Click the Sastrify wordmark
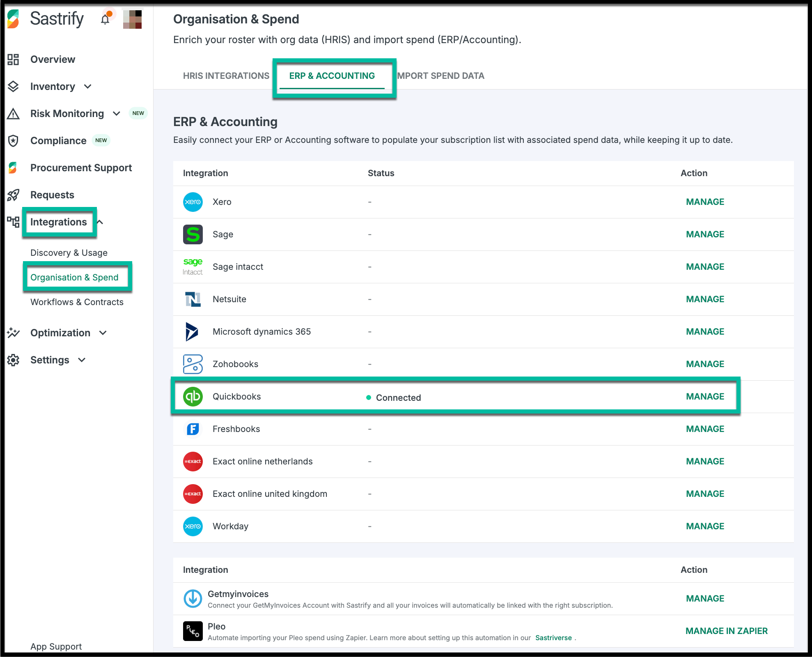Viewport: 812px width, 657px height. point(57,19)
